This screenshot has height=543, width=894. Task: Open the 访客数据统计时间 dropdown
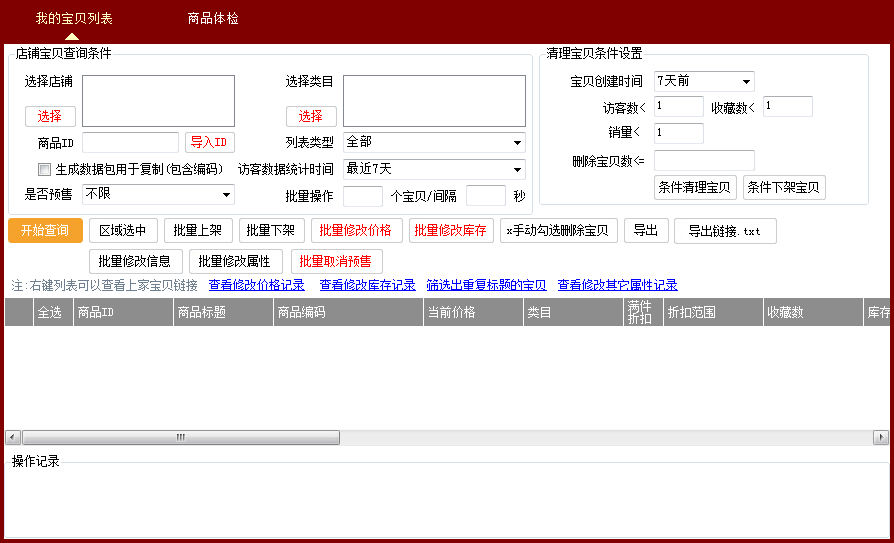click(434, 169)
